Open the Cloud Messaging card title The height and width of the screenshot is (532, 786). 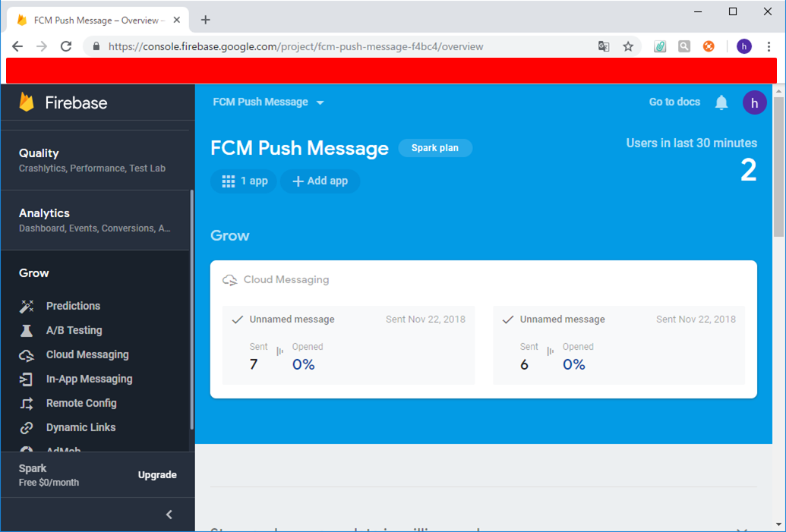(x=286, y=279)
